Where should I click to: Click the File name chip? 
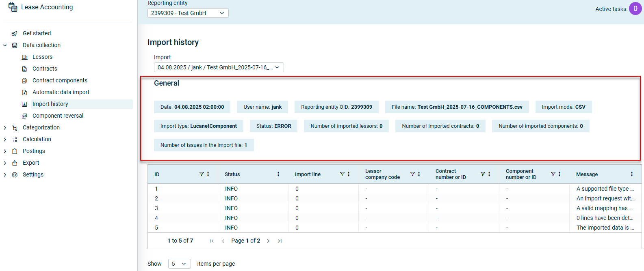coord(457,107)
